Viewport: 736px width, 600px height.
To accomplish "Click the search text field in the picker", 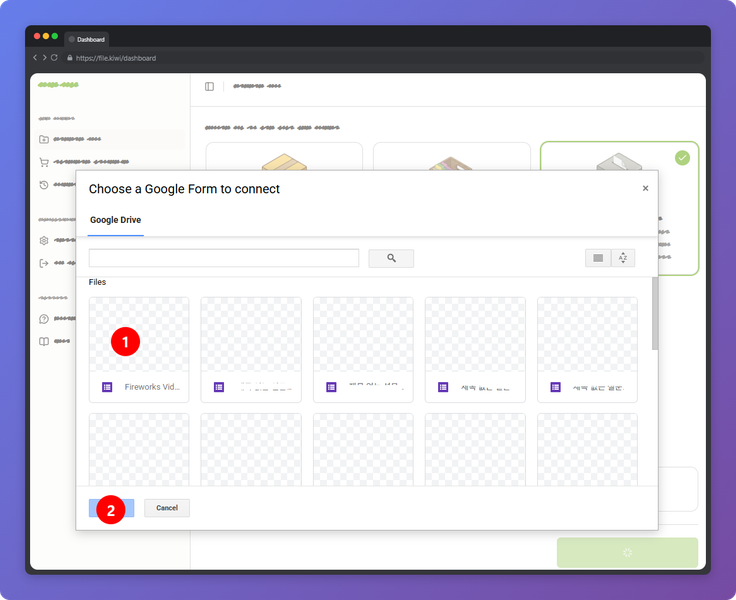I will pyautogui.click(x=224, y=258).
